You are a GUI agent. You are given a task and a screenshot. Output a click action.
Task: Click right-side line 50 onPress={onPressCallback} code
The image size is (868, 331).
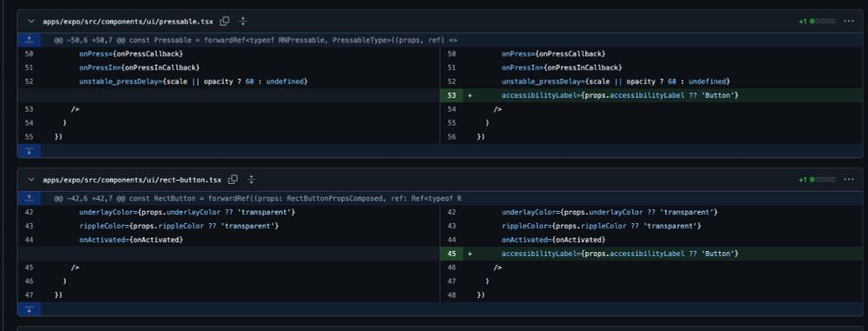pyautogui.click(x=554, y=54)
